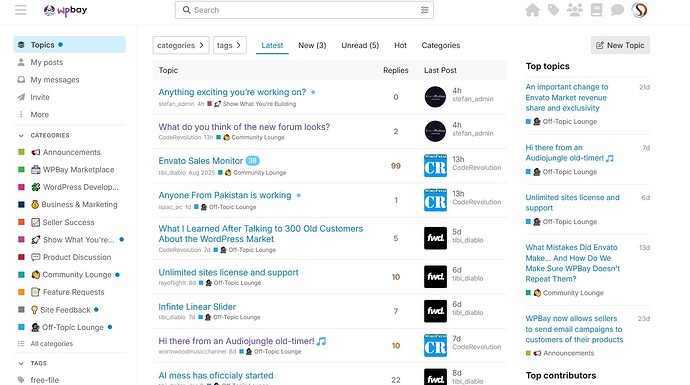Click the Top topics heading
This screenshot has height=385, width=690.
click(547, 66)
